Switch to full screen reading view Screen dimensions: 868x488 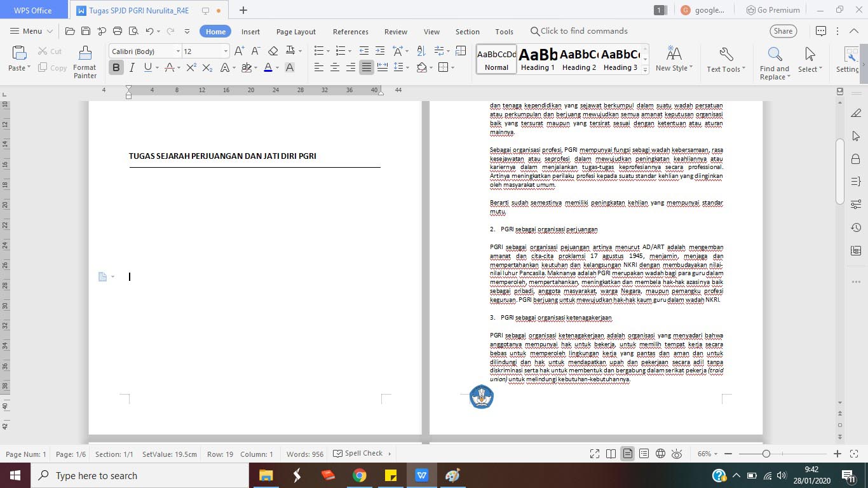point(594,453)
